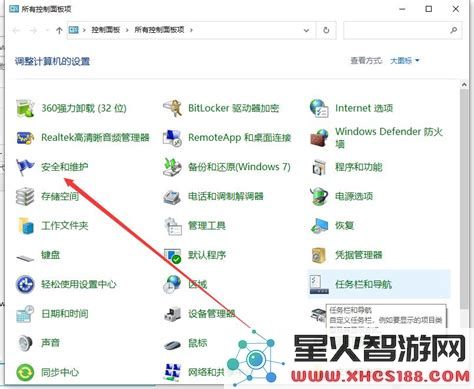Viewport: 474px width, 389px height.
Task: Click the 日期和时间 text label
Action: pyautogui.click(x=65, y=314)
